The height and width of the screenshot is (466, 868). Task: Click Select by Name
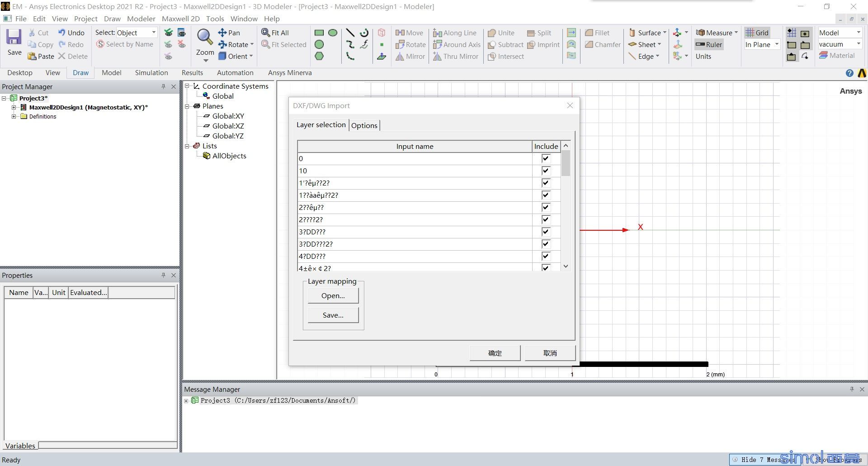tap(125, 44)
